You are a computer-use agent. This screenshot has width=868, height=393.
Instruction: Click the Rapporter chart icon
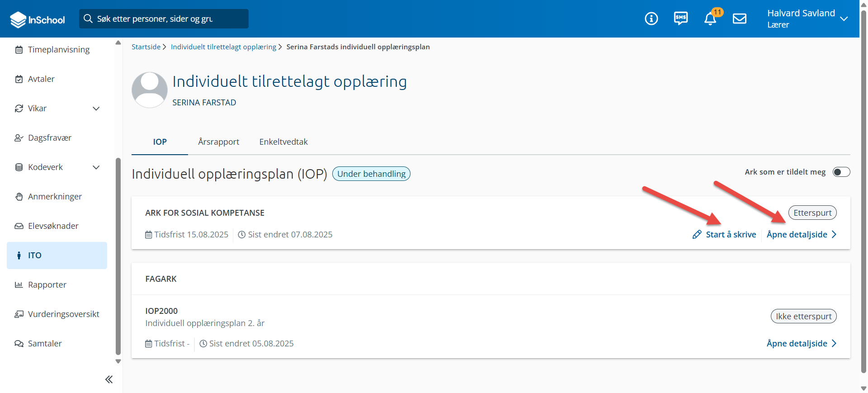click(19, 285)
